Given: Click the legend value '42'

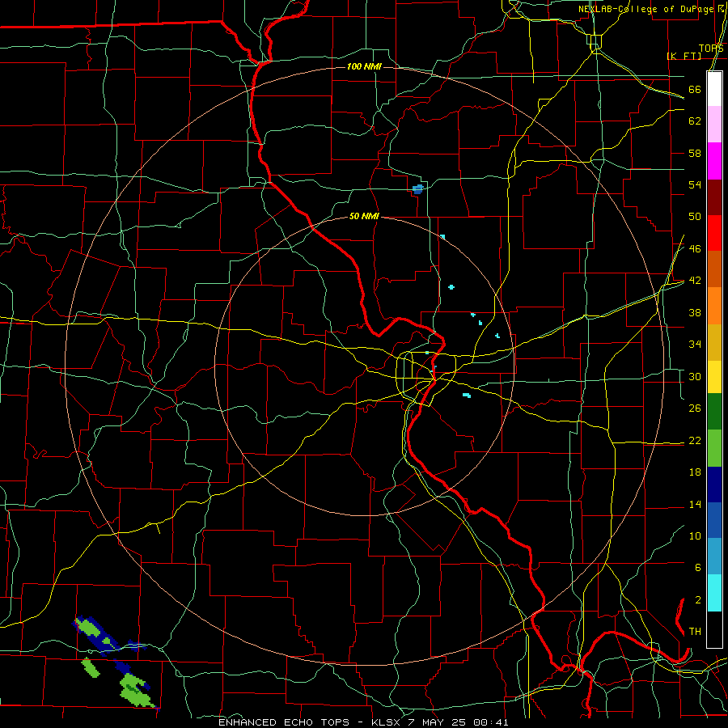Looking at the screenshot, I should tap(695, 281).
